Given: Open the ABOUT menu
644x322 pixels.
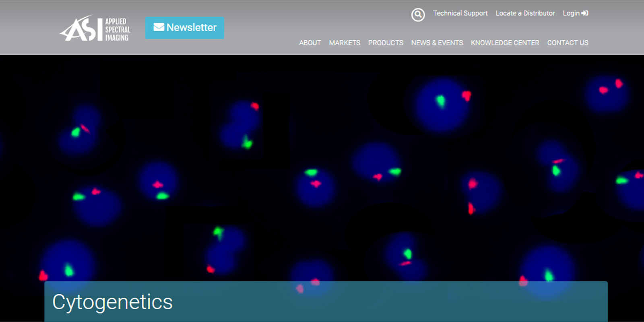Looking at the screenshot, I should pos(310,43).
